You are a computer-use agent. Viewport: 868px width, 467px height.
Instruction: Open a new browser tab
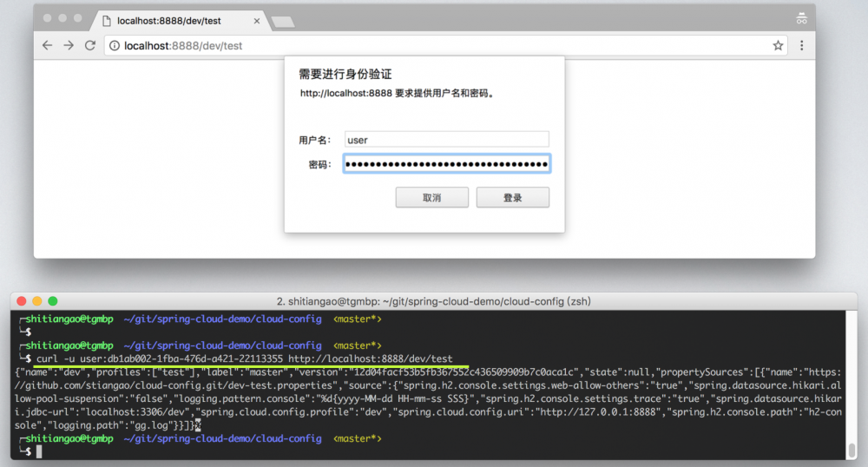283,22
